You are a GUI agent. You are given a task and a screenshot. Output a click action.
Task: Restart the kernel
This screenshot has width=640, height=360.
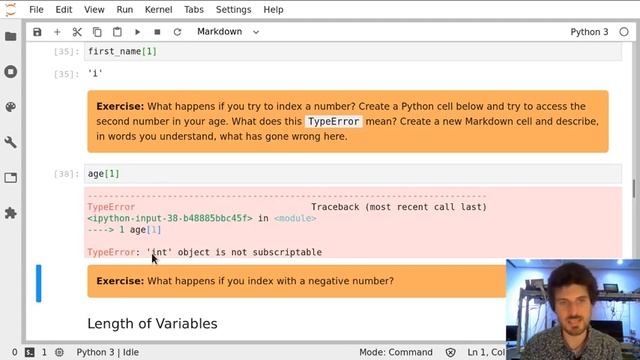[x=177, y=32]
